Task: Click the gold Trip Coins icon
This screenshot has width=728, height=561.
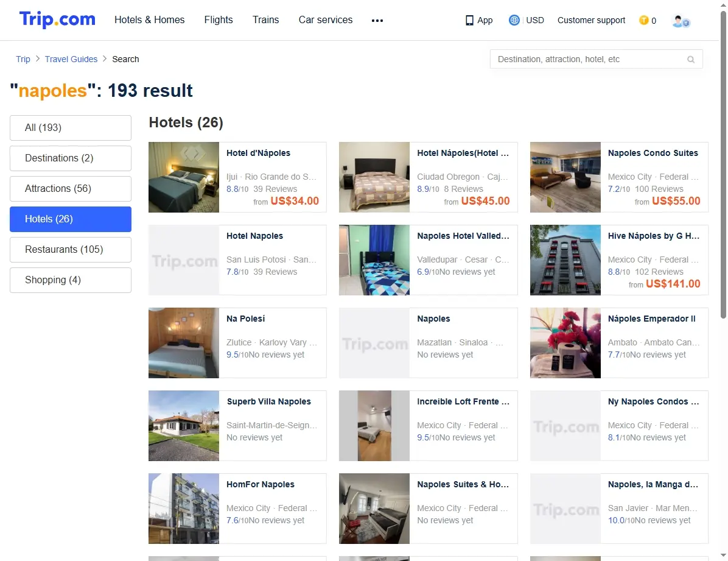Action: (x=643, y=21)
